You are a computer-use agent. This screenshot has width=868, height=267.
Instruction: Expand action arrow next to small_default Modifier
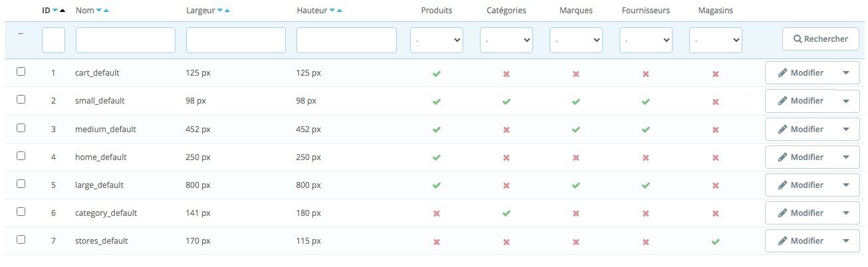point(846,102)
